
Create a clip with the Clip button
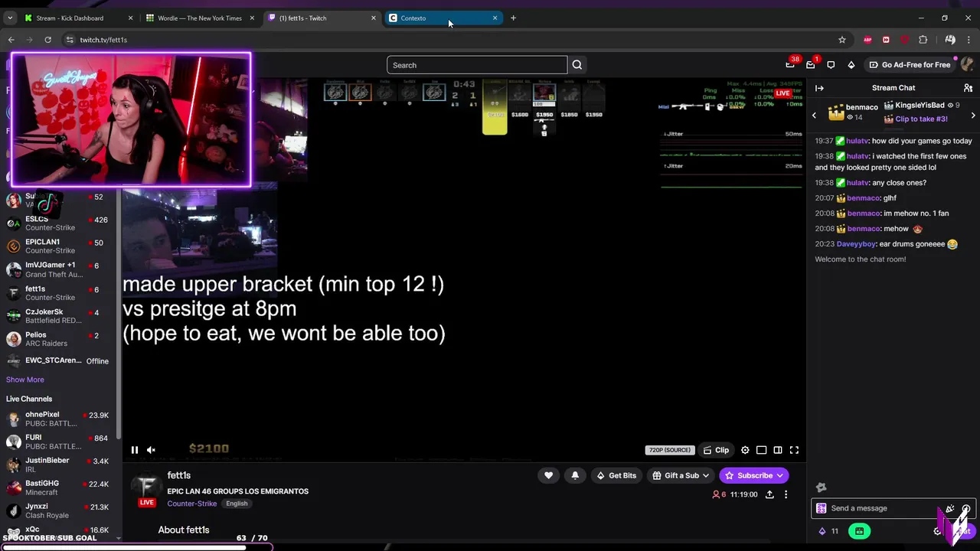[716, 450]
